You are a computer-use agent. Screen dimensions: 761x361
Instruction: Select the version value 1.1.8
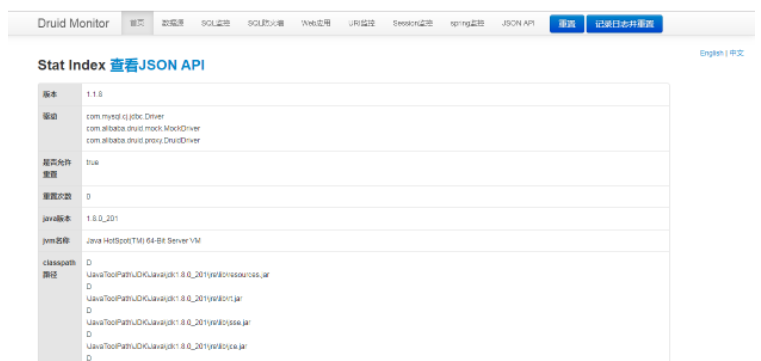click(94, 95)
